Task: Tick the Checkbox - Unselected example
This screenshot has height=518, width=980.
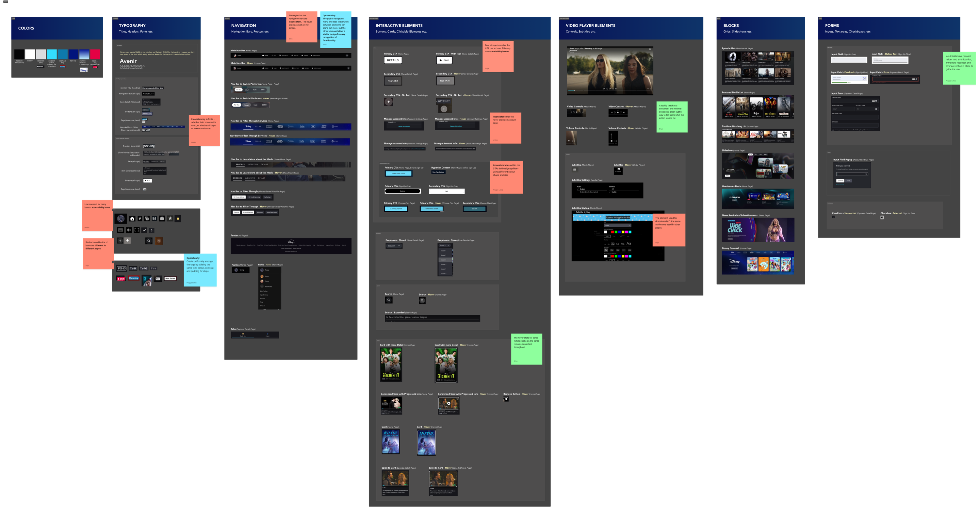Action: 834,217
